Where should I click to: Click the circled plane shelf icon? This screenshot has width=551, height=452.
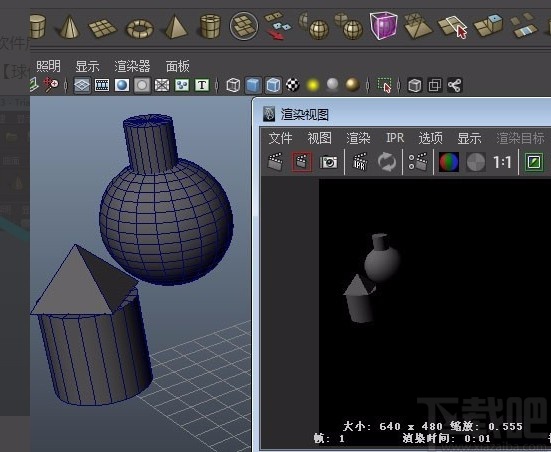click(244, 26)
